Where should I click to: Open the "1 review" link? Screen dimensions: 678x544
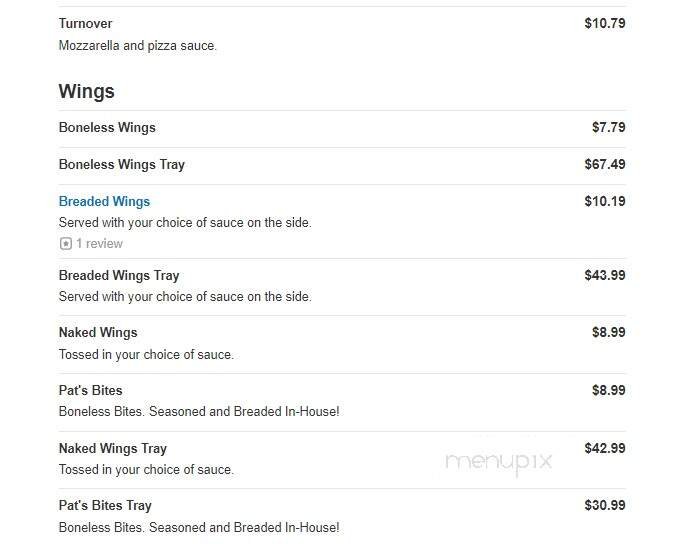(99, 243)
